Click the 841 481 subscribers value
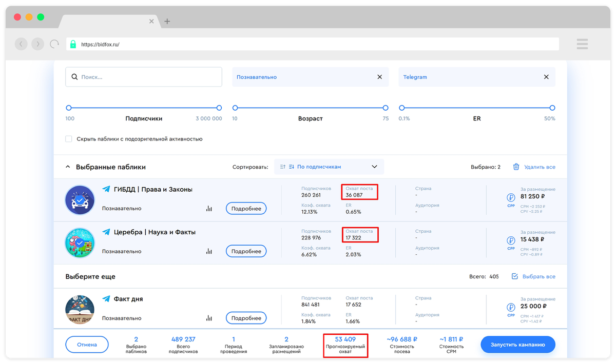Viewport: 616px width, 364px height. click(x=311, y=305)
